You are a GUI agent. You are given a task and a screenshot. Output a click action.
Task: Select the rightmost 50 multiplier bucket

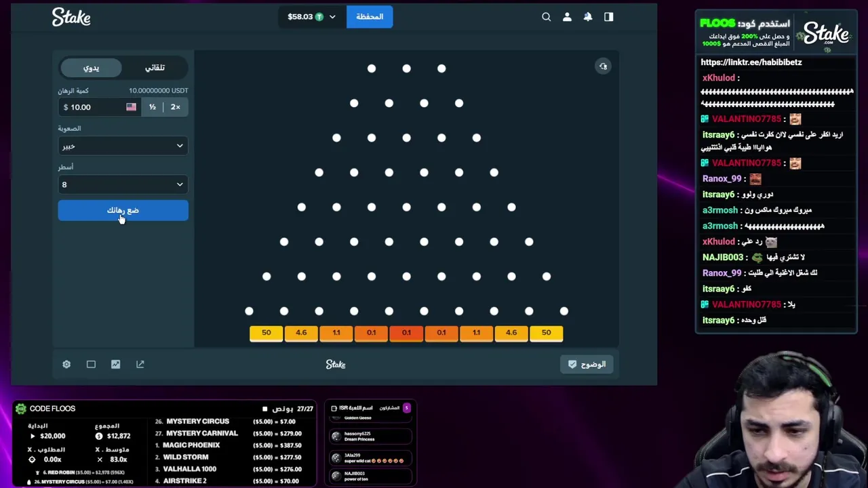547,333
